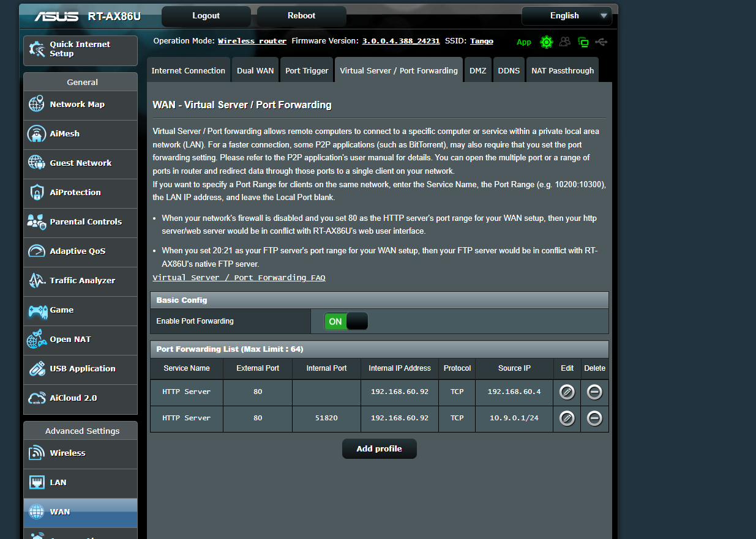Screen dimensions: 756x539
Task: Switch to the Port Trigger tab
Action: pyautogui.click(x=307, y=70)
